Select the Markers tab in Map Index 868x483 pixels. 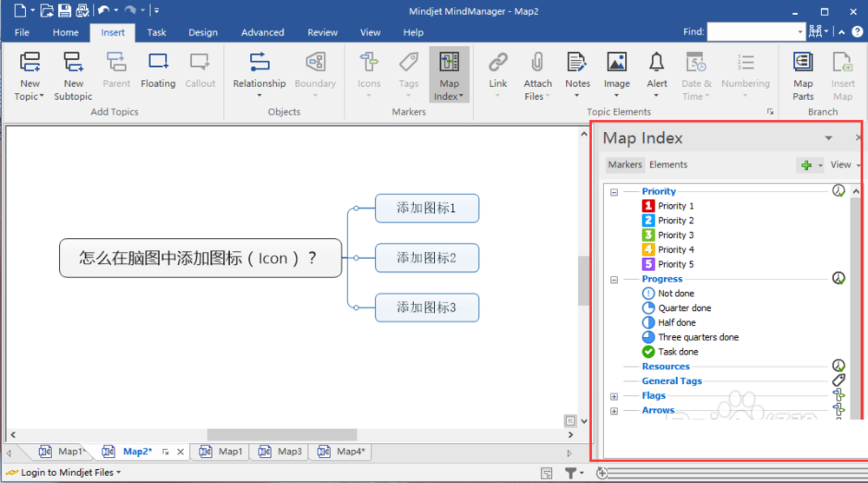(x=625, y=164)
